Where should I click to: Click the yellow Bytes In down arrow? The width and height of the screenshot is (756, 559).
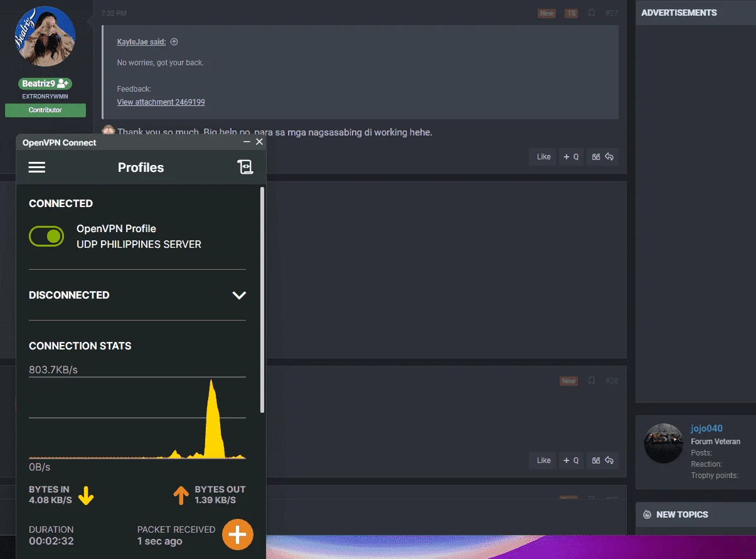click(x=86, y=496)
